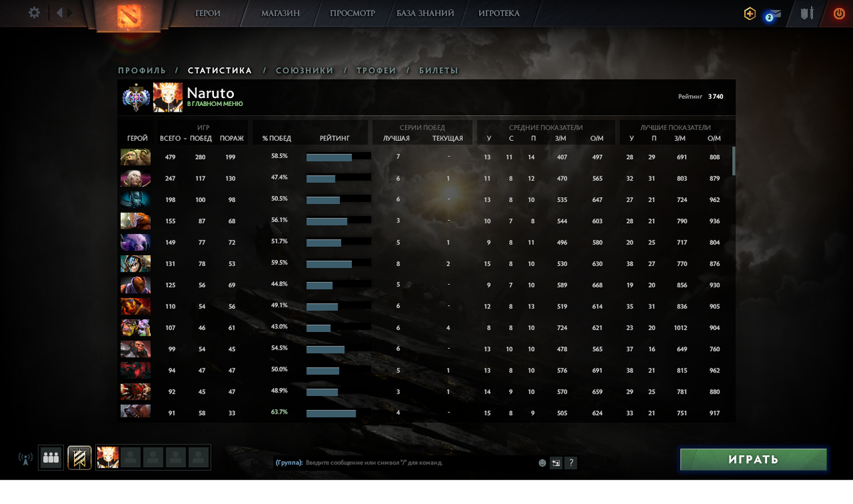Screen dimensions: 853x504
Task: Open the emoticon picker beside the chat bar
Action: click(x=541, y=463)
